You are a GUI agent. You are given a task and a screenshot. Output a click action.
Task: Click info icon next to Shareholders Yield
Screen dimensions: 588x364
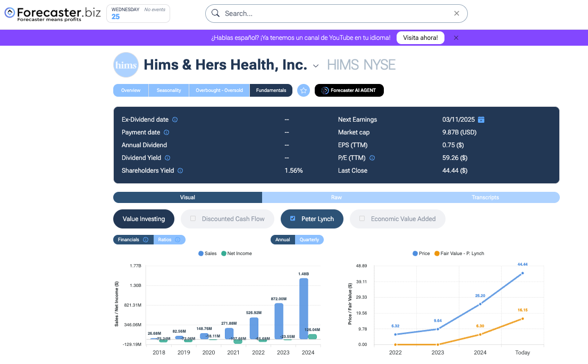pyautogui.click(x=180, y=171)
